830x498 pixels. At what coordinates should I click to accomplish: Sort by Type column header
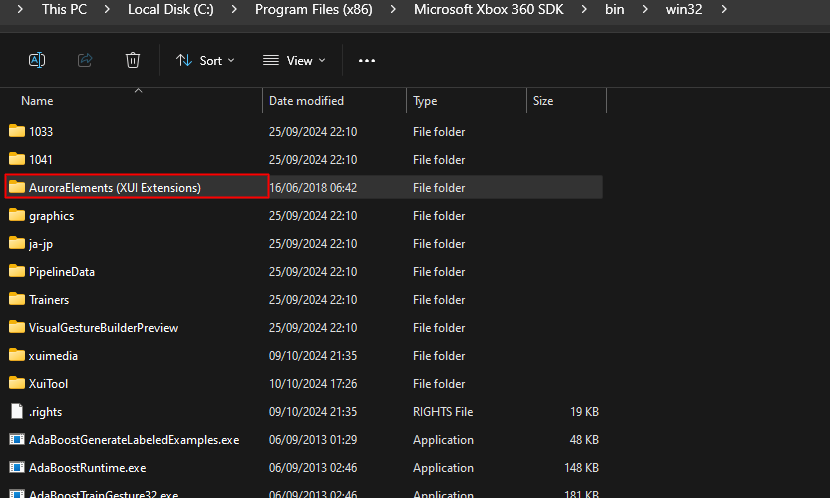[x=425, y=101]
